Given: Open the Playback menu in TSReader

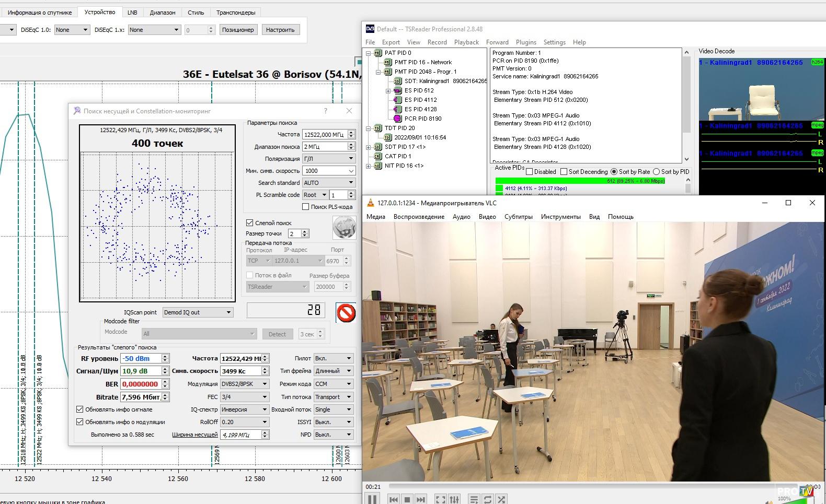Looking at the screenshot, I should (466, 42).
